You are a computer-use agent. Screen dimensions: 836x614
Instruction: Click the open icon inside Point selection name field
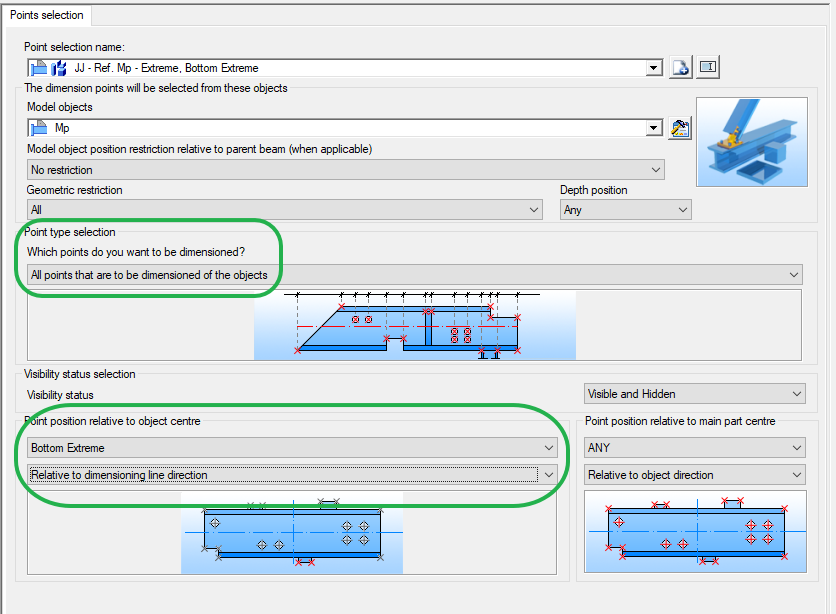(x=37, y=67)
